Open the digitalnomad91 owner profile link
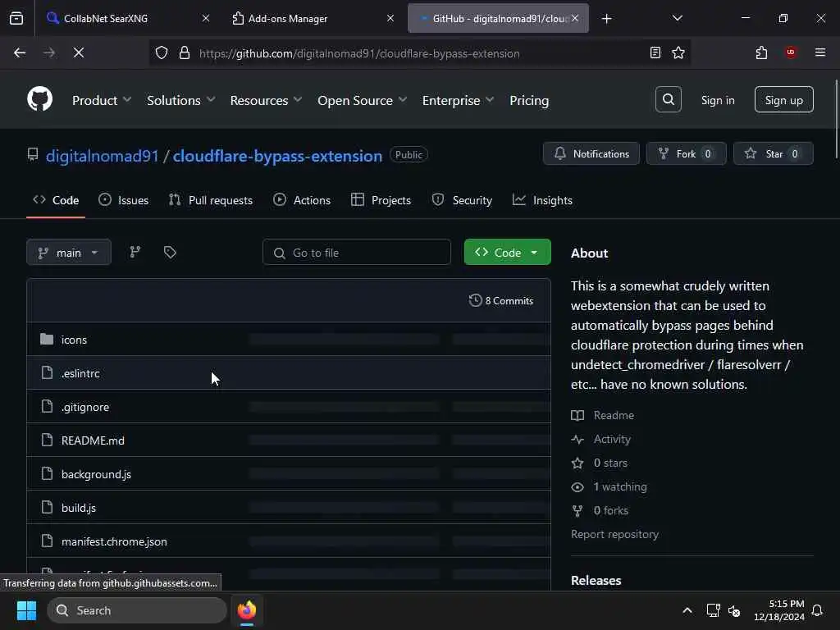The width and height of the screenshot is (840, 630). click(103, 156)
